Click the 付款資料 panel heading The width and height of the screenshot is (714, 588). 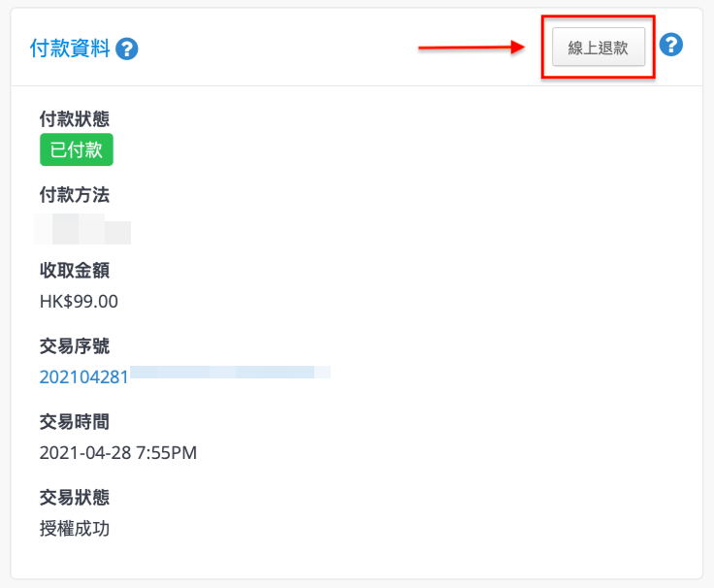pos(70,49)
